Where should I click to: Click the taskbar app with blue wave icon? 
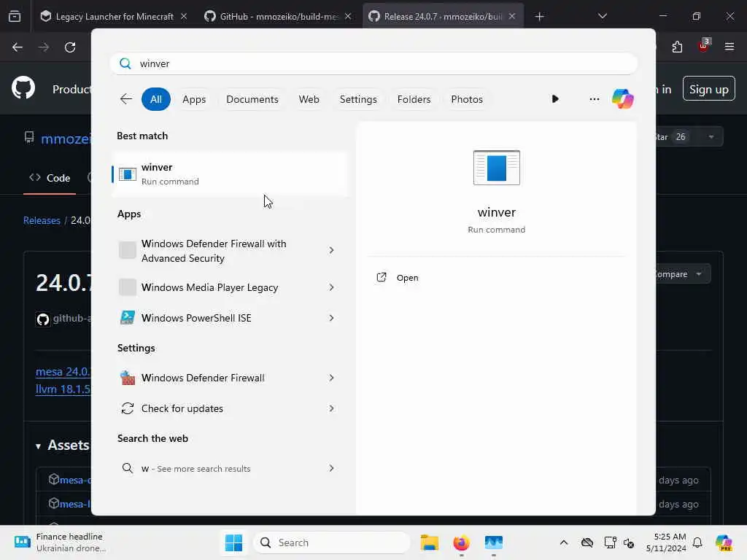click(494, 542)
